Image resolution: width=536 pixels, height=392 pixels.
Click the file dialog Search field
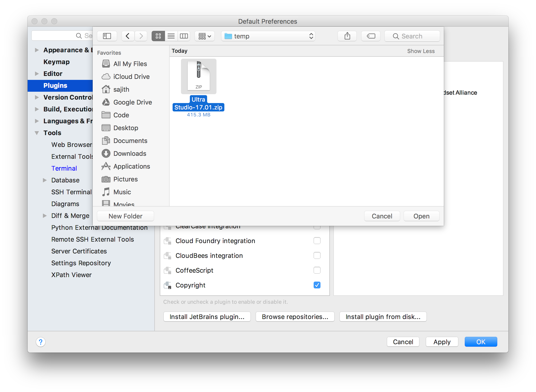coord(412,36)
